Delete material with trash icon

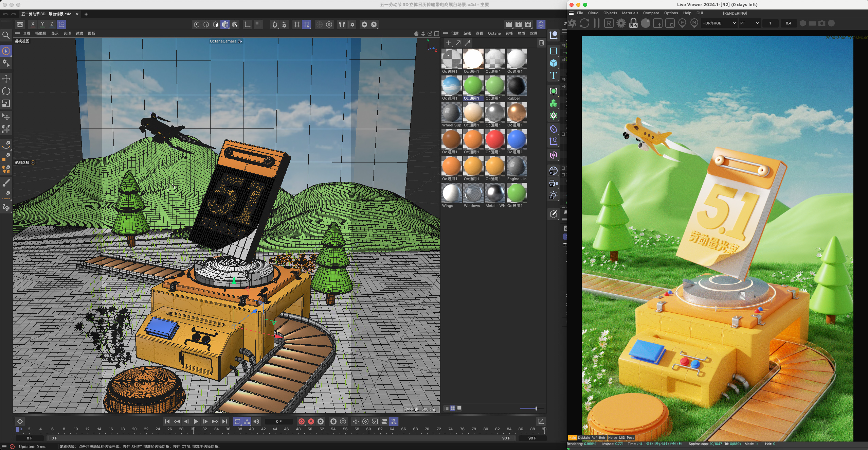541,43
